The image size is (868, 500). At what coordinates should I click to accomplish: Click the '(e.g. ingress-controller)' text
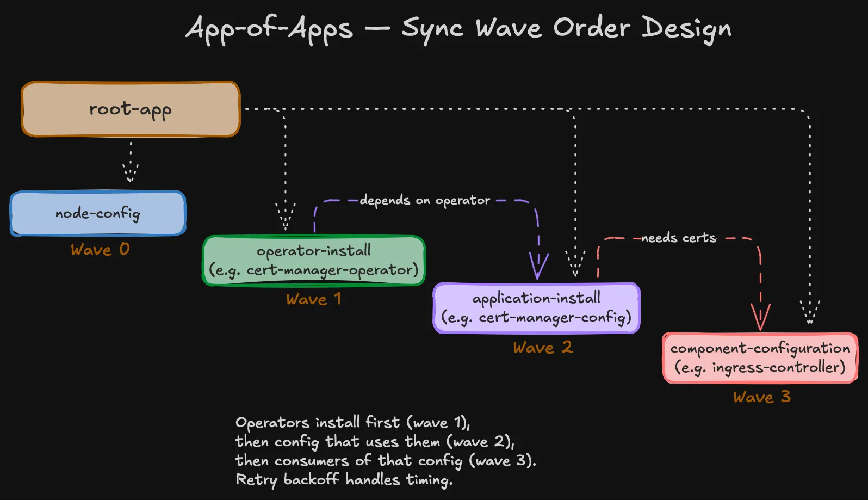click(x=760, y=368)
